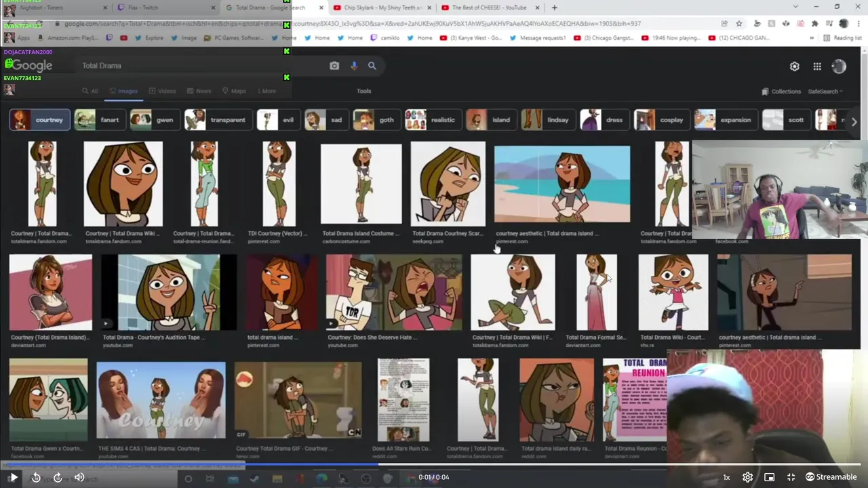Open a new browser tab
This screenshot has width=868, height=488.
(554, 7)
